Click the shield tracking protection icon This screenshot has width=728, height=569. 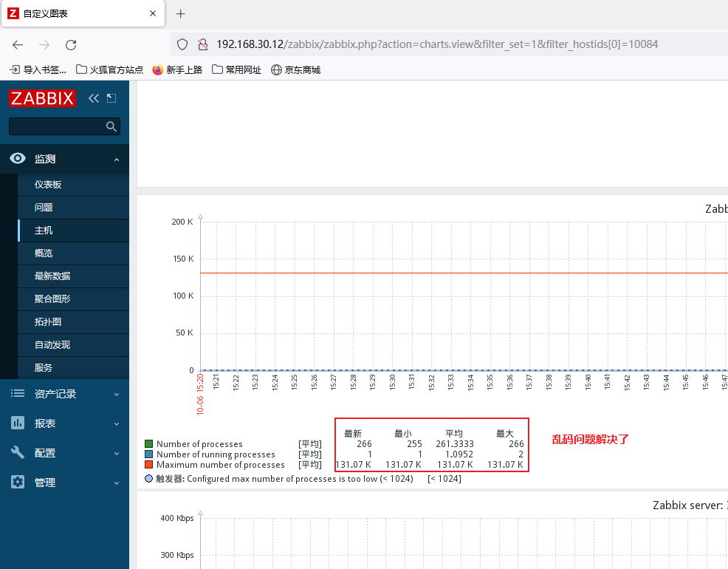click(182, 44)
